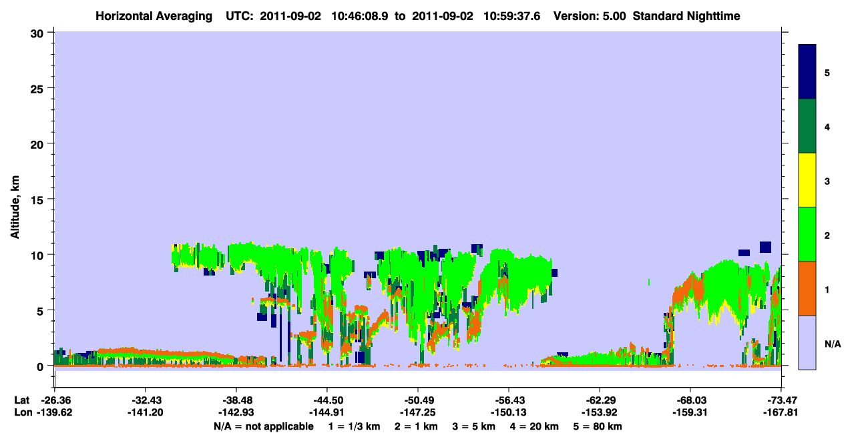Screen dimensions: 868x445
Task: Click the yellow level 3 colorbar segment
Action: coord(807,180)
